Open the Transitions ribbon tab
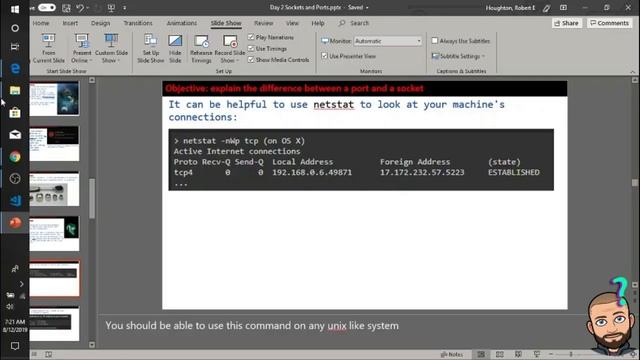 pyautogui.click(x=138, y=23)
